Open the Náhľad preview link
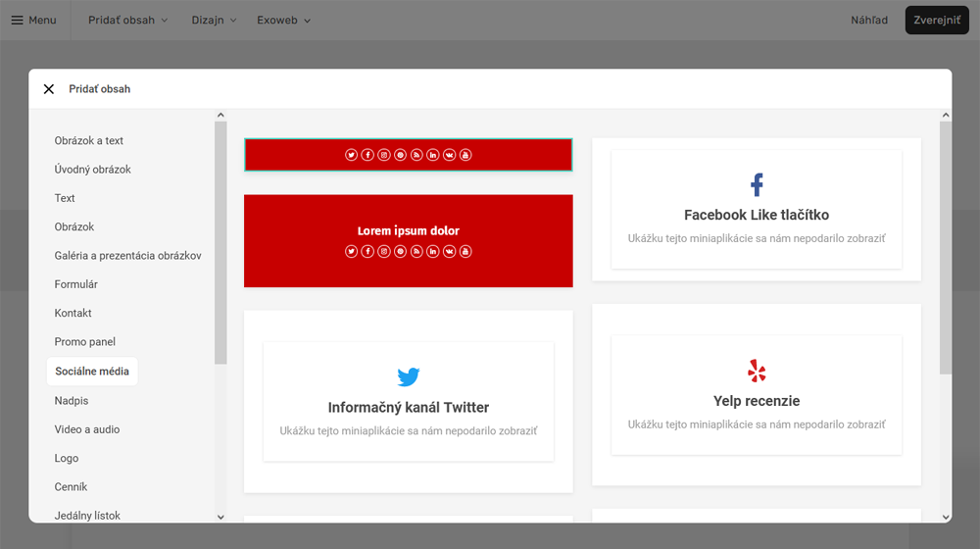The height and width of the screenshot is (549, 980). [x=868, y=20]
